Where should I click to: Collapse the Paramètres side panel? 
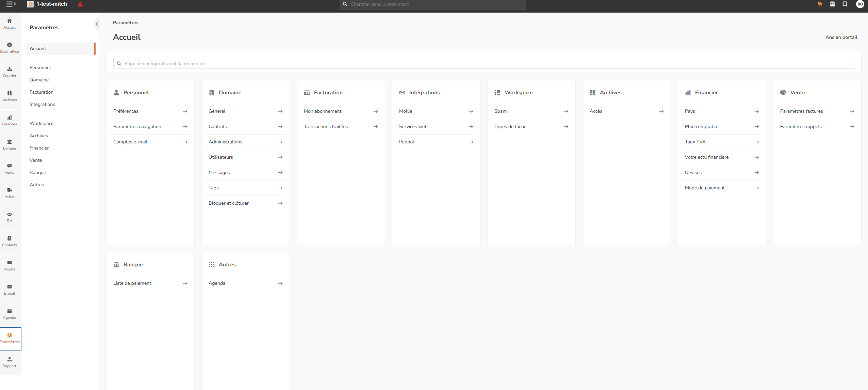pos(97,24)
